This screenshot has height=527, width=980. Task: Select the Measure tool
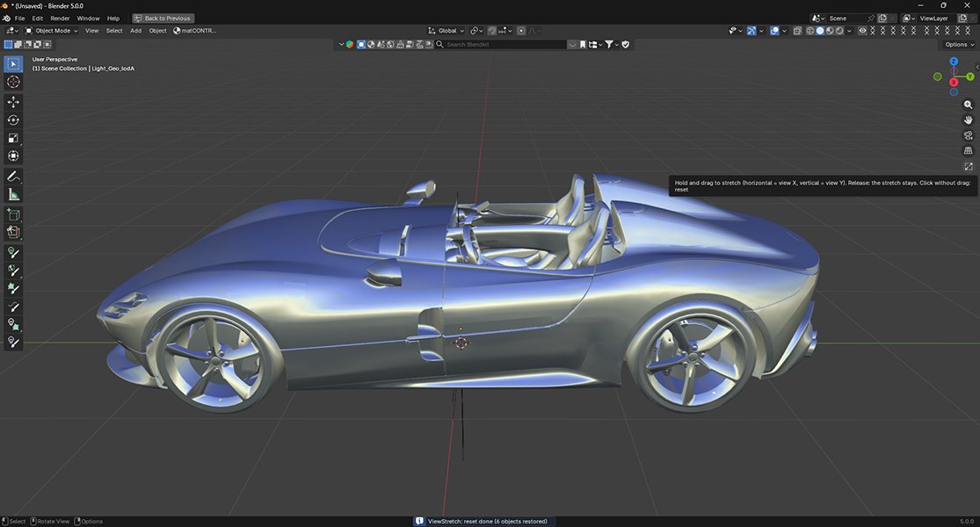[13, 195]
